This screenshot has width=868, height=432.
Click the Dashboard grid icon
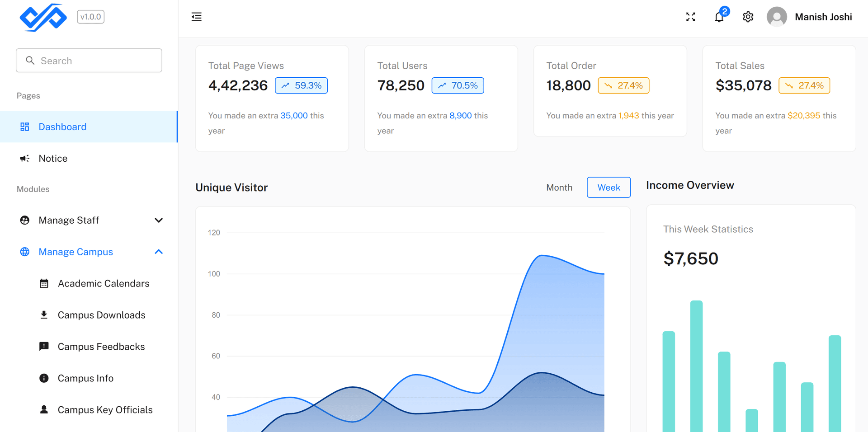point(25,127)
